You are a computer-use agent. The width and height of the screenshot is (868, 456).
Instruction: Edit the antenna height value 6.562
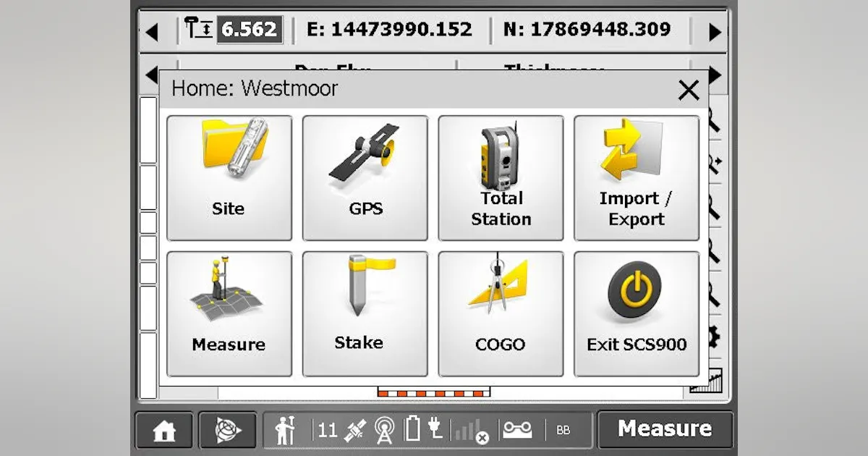click(250, 30)
